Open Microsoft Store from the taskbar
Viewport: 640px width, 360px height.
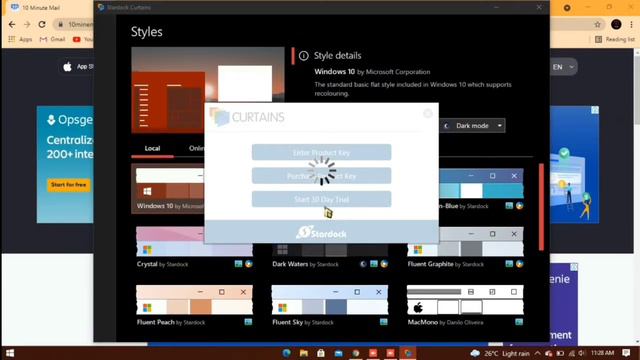[x=321, y=353]
